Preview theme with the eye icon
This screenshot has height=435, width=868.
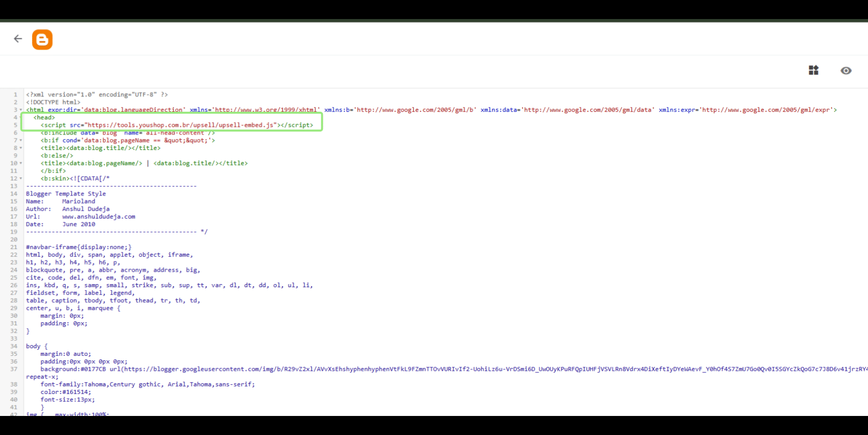click(x=846, y=71)
